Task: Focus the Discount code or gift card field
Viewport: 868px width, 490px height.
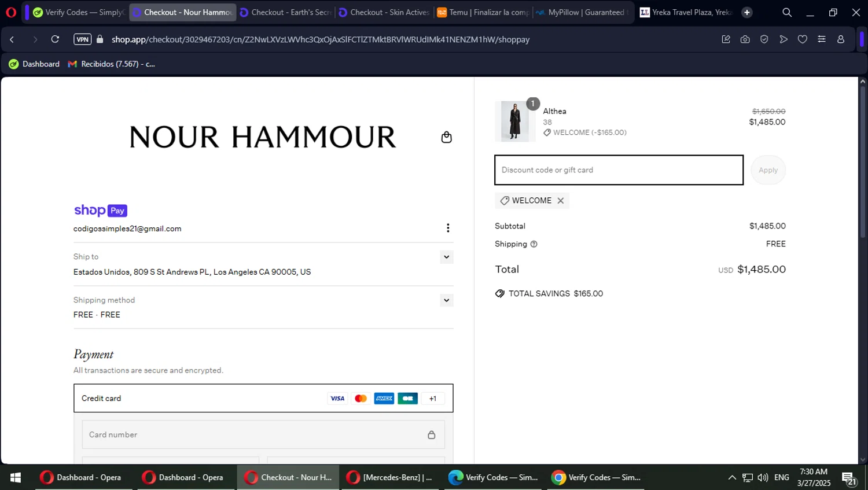Action: tap(619, 170)
